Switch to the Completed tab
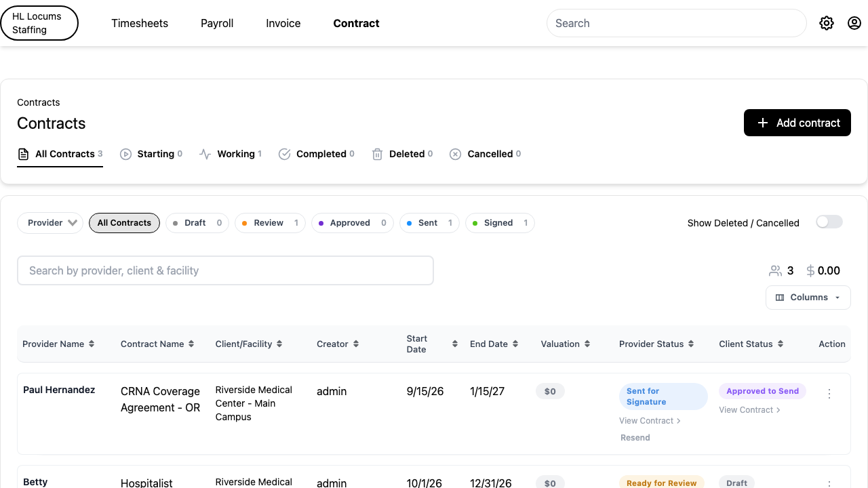Screen dimensions: 868x488 tap(317, 154)
